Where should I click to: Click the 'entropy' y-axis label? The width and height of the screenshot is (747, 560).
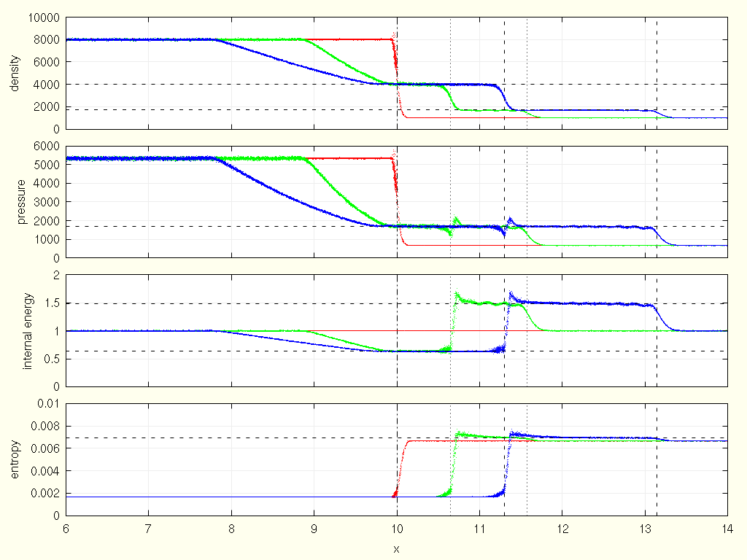14,459
